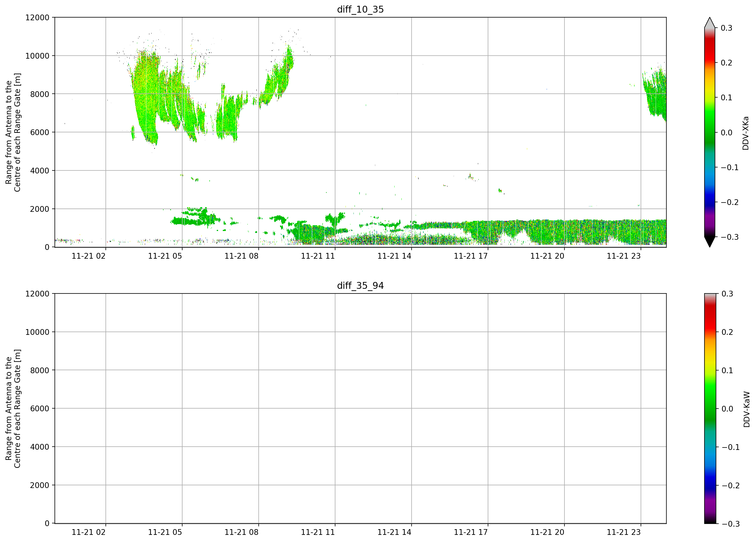Viewport: 756px width, 542px height.
Task: Click 12000 tick on diff_35_94 y-axis
Action: point(37,294)
